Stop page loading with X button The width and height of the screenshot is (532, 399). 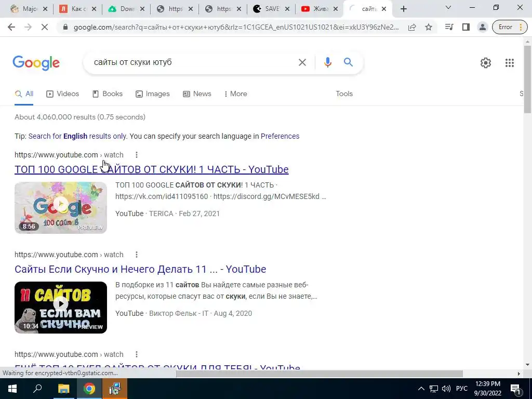coord(45,27)
